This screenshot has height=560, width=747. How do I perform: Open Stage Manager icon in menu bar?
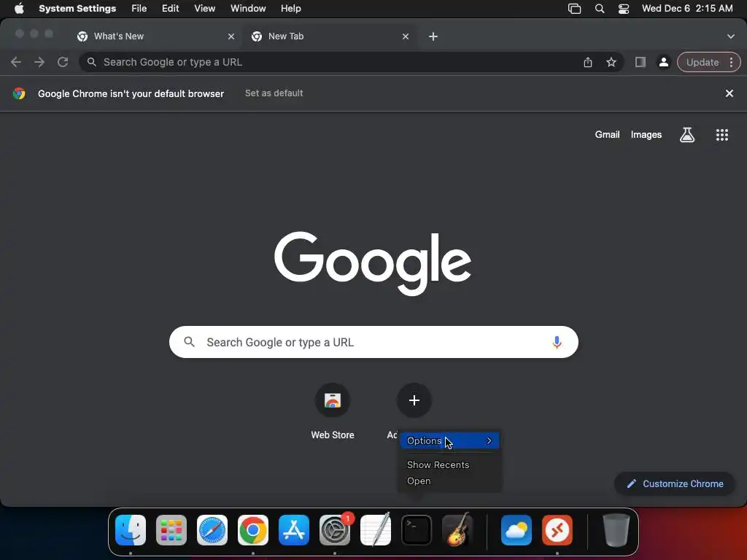click(x=575, y=9)
